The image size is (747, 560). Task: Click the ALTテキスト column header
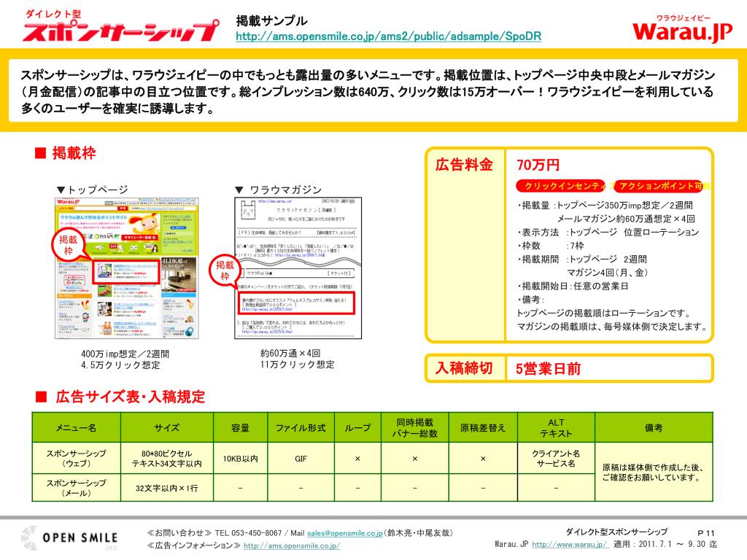(556, 427)
